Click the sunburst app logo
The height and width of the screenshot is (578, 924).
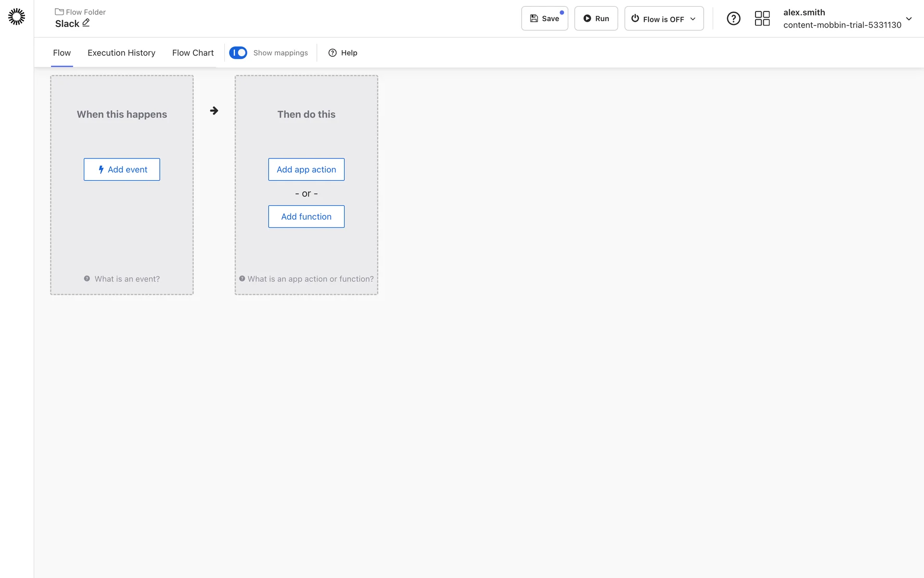pos(16,17)
